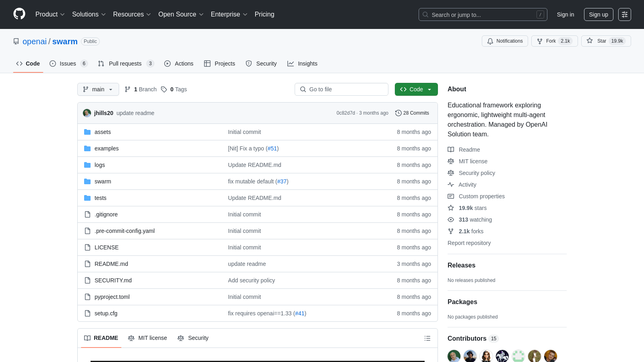Screen dimensions: 644x362
Task: Open Contributors list link
Action: coord(473,339)
